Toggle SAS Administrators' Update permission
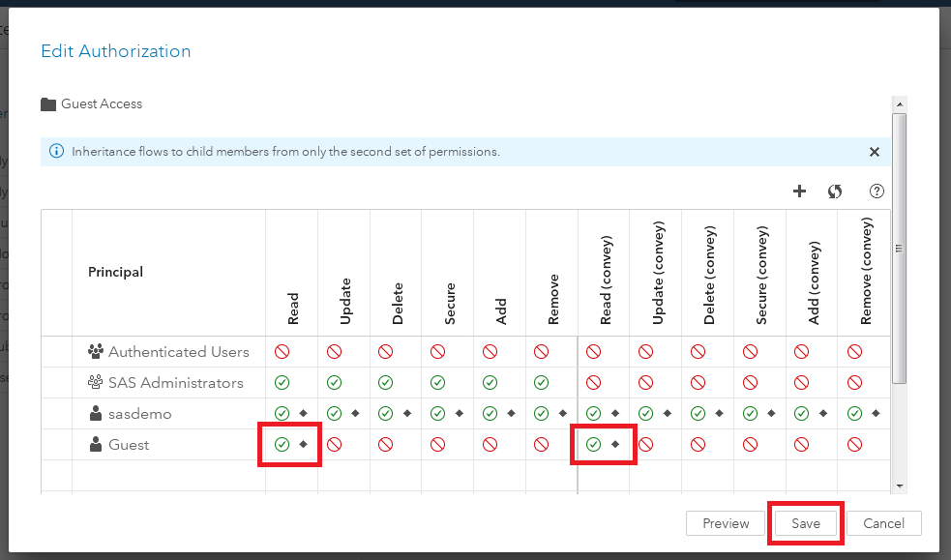The height and width of the screenshot is (560, 951). pos(334,383)
